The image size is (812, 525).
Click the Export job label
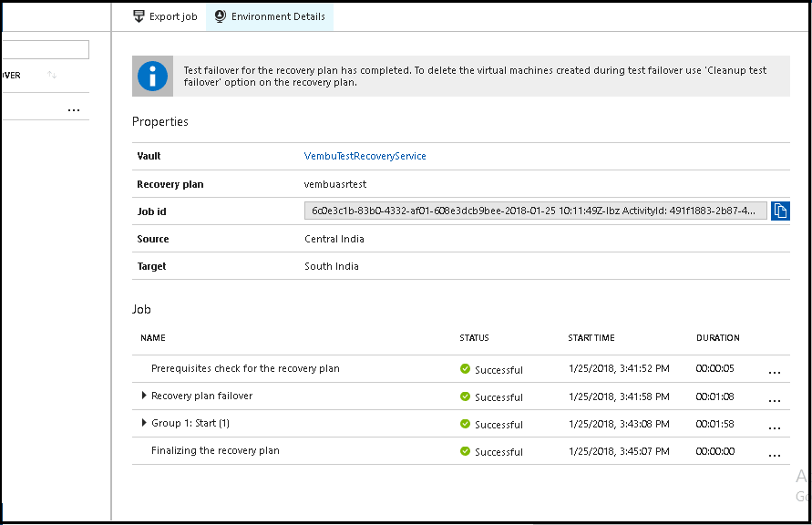(173, 16)
